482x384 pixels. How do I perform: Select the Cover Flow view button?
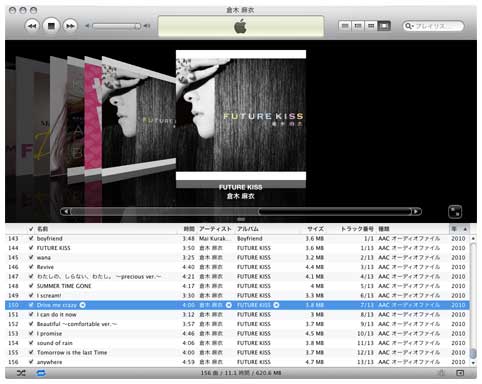[x=384, y=26]
